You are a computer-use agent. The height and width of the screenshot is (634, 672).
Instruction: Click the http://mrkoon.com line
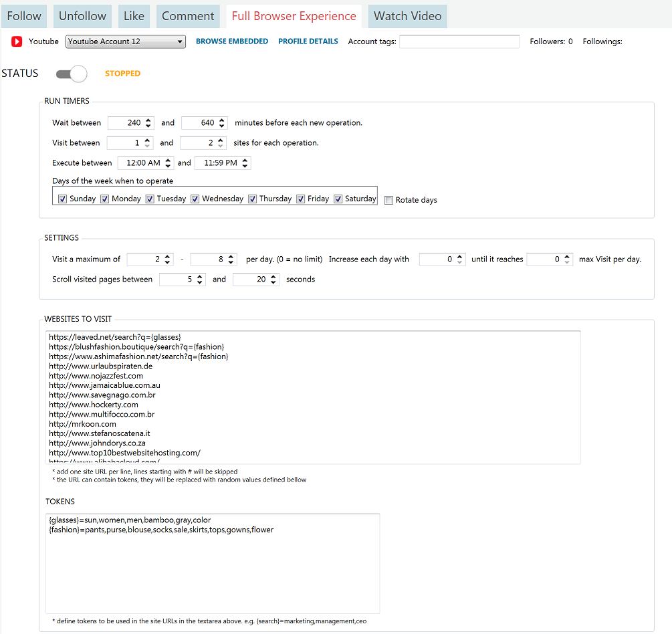pyautogui.click(x=82, y=424)
